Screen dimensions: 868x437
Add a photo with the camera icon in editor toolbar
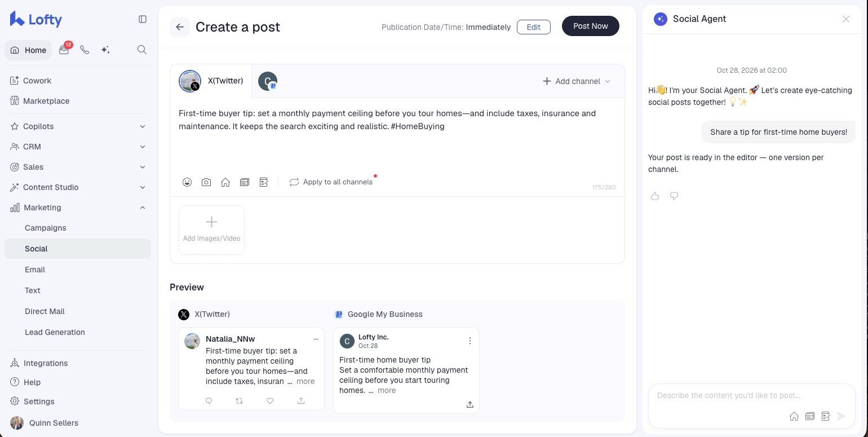coord(206,182)
